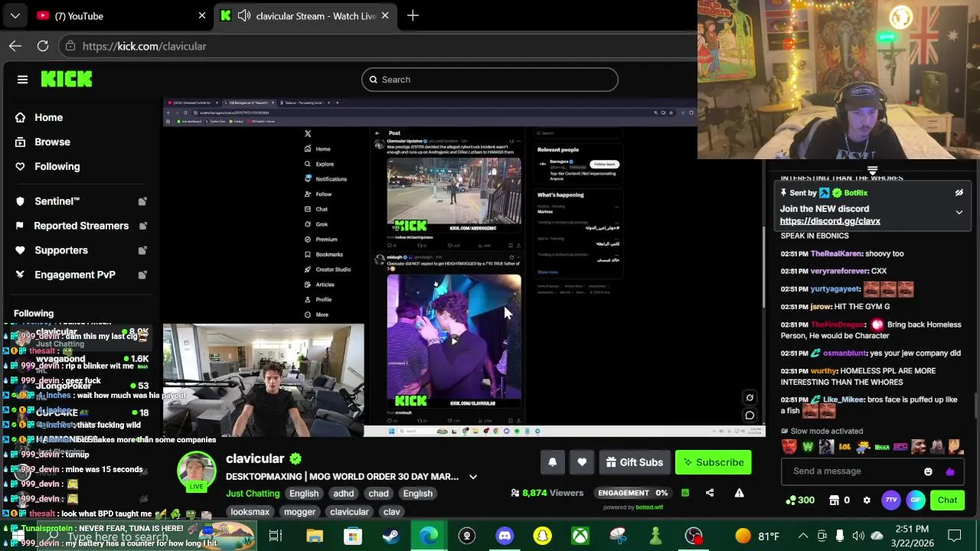Click the green Chat send button
Screen dimensions: 980x551
click(947, 500)
